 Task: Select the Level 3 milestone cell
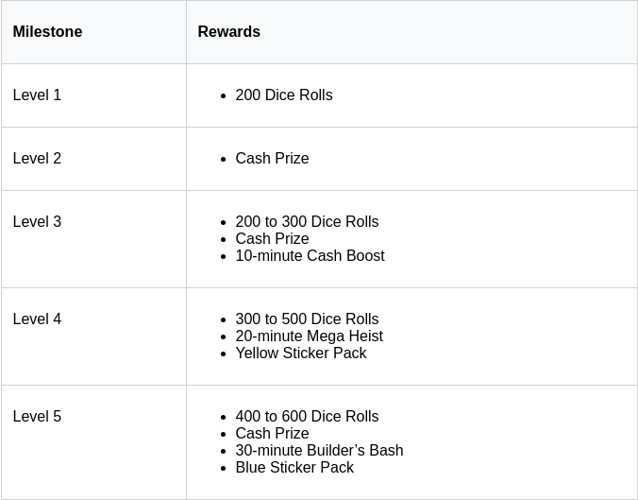point(37,221)
